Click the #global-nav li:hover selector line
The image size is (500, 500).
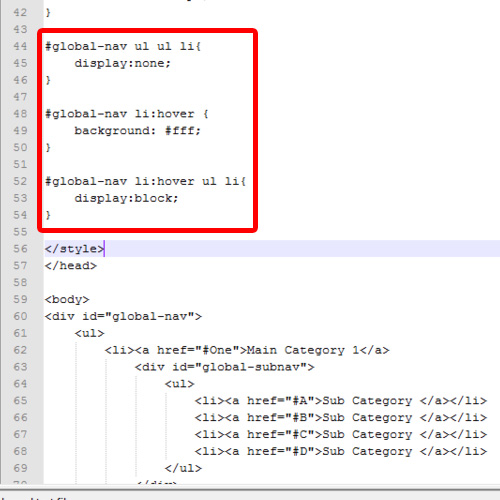click(x=127, y=114)
